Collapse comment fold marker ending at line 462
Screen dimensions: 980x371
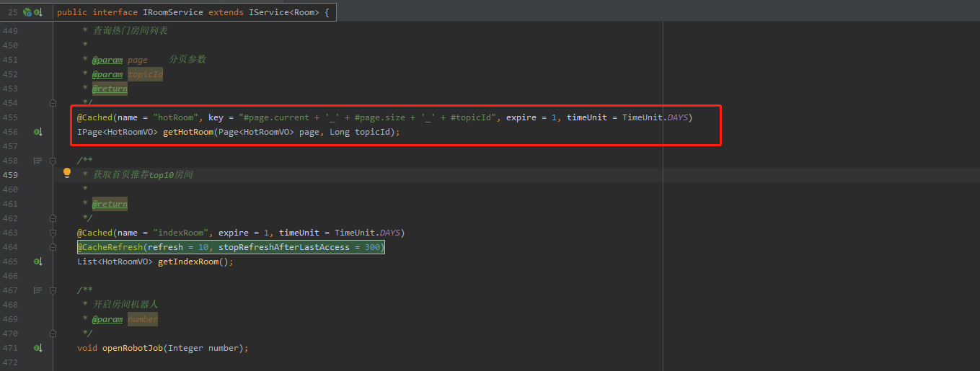[x=53, y=218]
